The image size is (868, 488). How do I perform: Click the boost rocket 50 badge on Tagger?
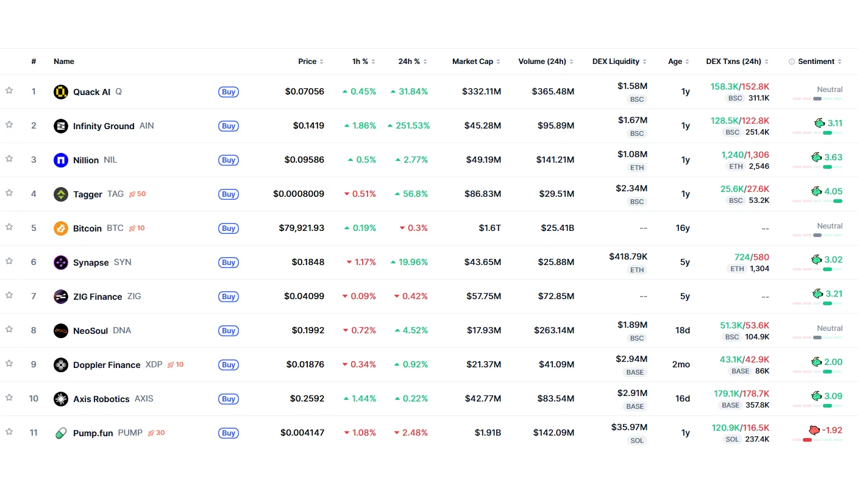(x=137, y=194)
